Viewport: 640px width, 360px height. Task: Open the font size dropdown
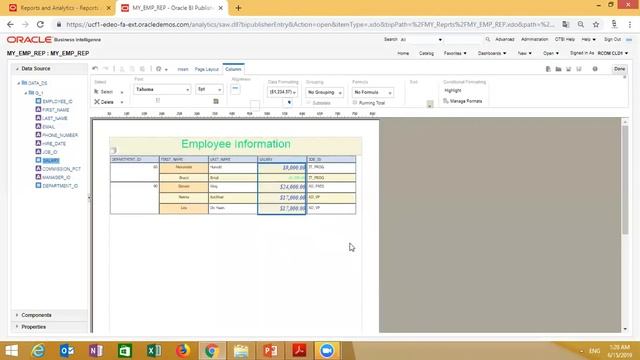click(209, 89)
